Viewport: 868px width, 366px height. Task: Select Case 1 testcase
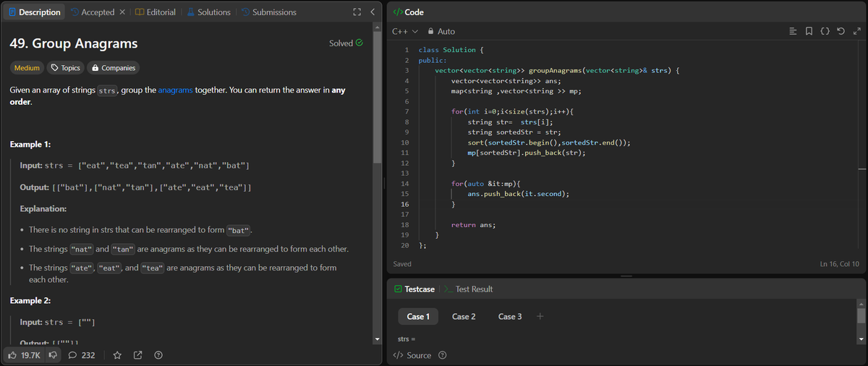click(x=418, y=316)
